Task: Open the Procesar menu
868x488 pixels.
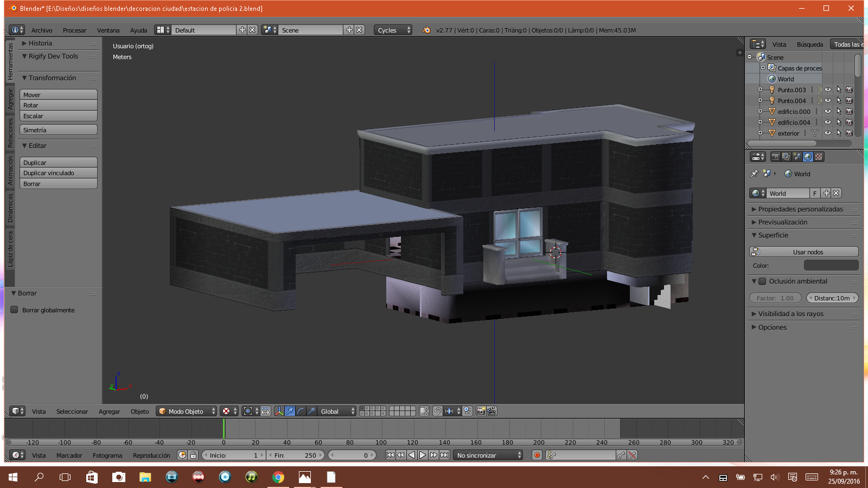Action: tap(74, 30)
